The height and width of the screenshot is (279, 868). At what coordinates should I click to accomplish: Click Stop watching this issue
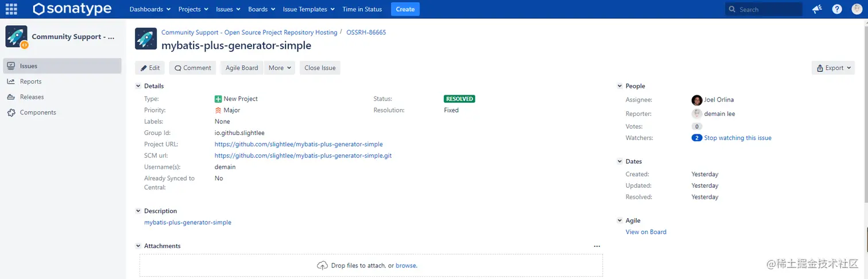(738, 138)
